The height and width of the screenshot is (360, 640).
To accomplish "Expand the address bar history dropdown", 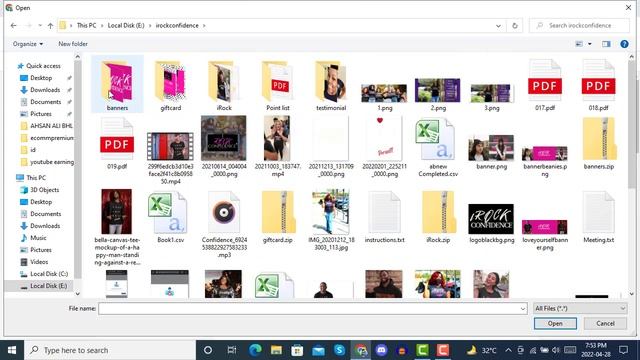I will coord(498,26).
